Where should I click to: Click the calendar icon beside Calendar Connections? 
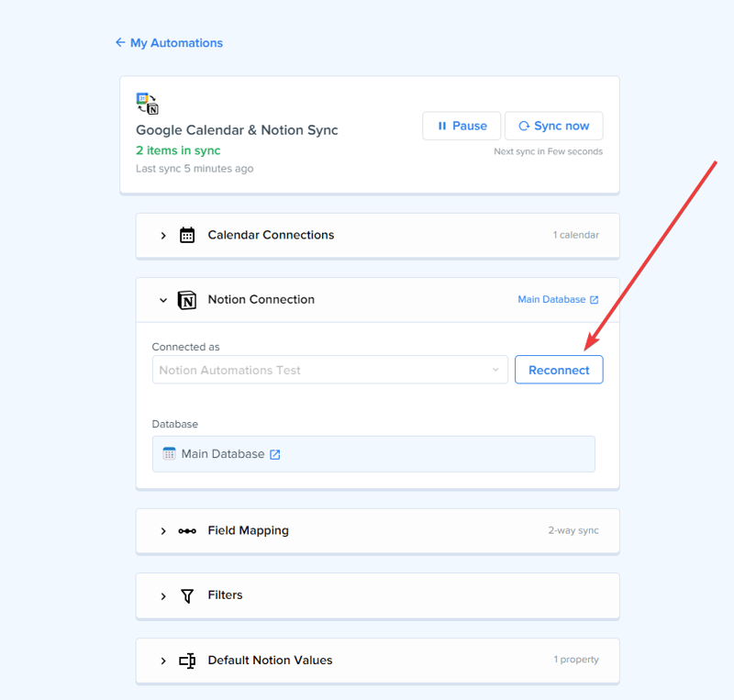pos(187,235)
